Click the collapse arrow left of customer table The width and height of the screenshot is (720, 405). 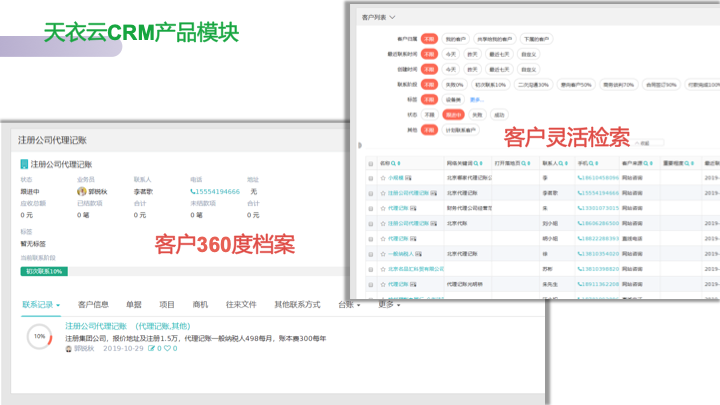click(360, 145)
